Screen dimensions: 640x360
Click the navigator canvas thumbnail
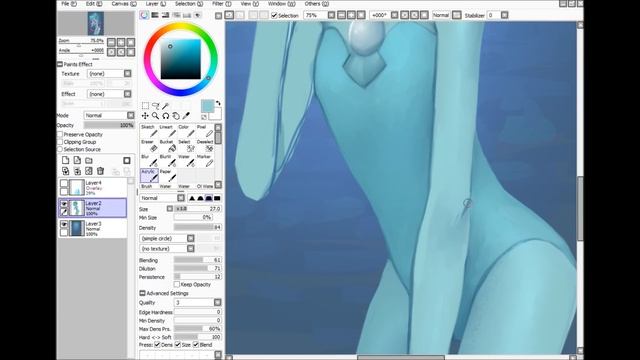pyautogui.click(x=96, y=23)
